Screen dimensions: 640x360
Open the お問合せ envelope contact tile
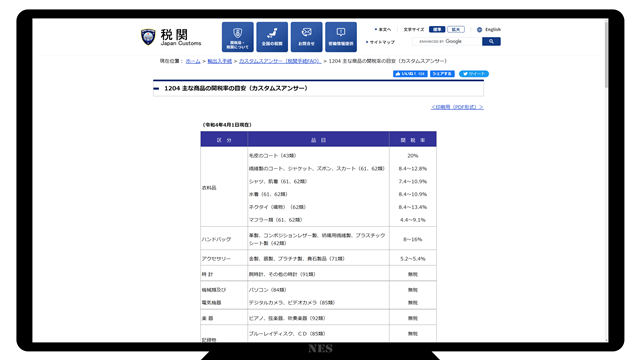point(307,37)
